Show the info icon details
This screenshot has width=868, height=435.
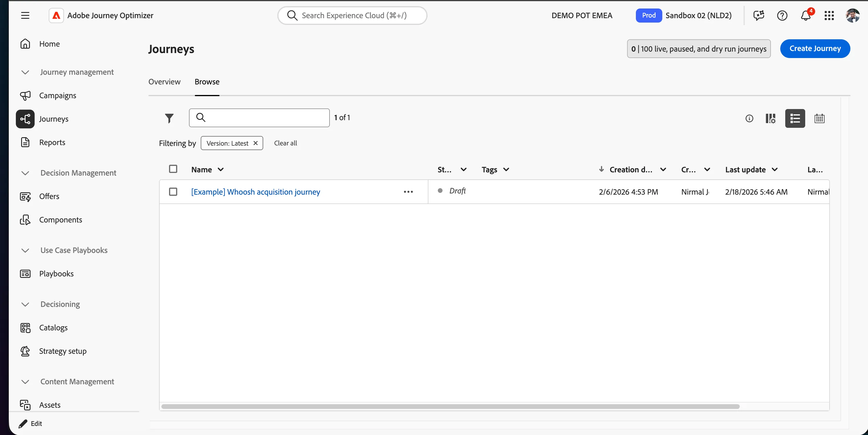(749, 118)
